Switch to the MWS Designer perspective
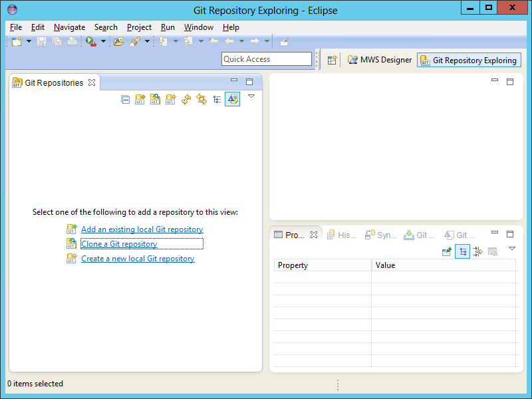Image resolution: width=532 pixels, height=399 pixels. point(379,60)
